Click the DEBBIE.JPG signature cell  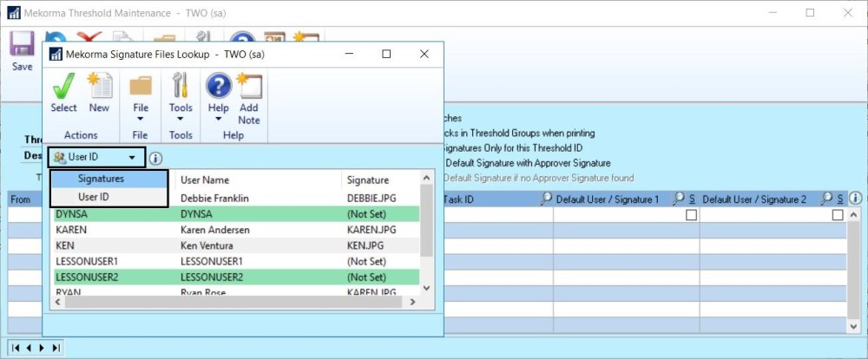tap(372, 198)
